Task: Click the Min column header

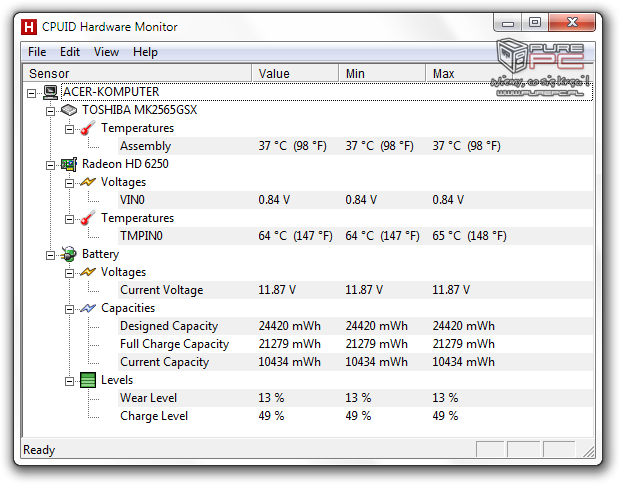Action: pyautogui.click(x=382, y=74)
